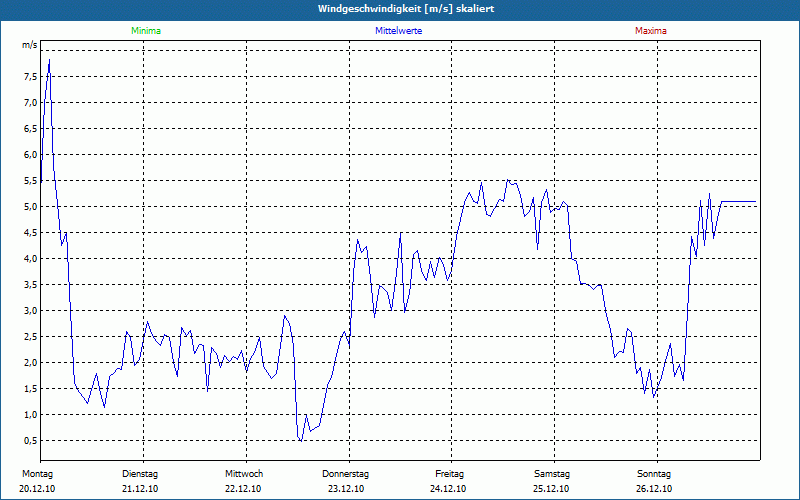Click the 1,5 y-axis value
This screenshot has height=500, width=800.
(31, 389)
